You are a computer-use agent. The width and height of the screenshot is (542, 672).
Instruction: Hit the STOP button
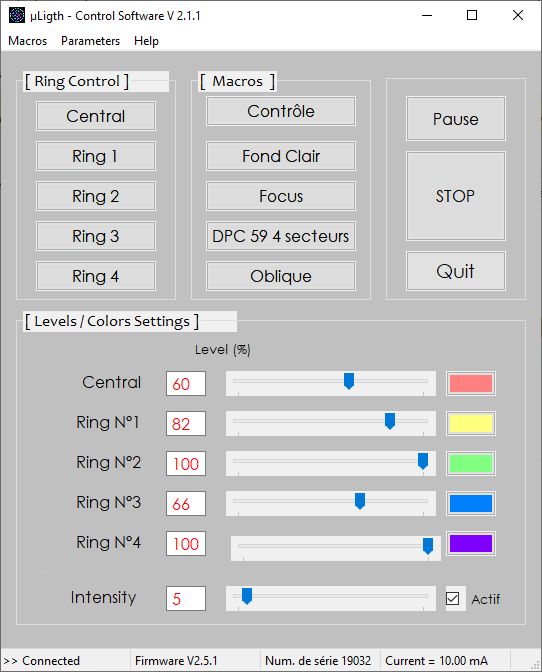pyautogui.click(x=455, y=196)
